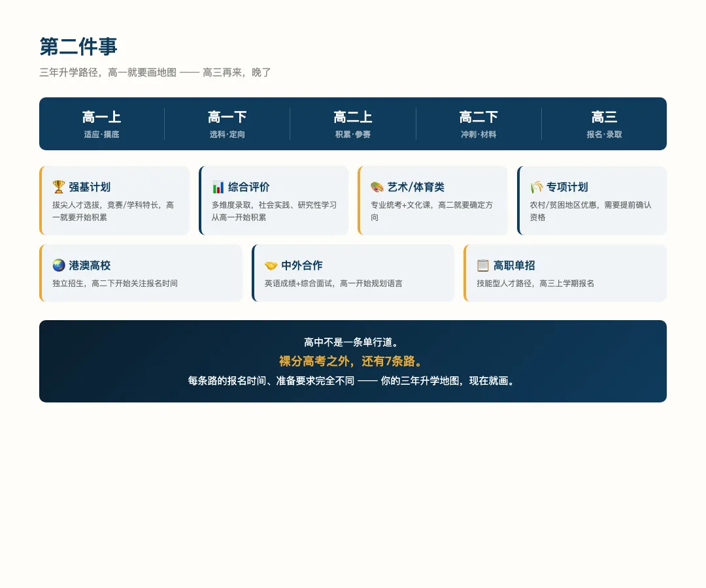Click the orange 裸分高考之外 highlight line
The width and height of the screenshot is (706, 588).
(x=352, y=361)
